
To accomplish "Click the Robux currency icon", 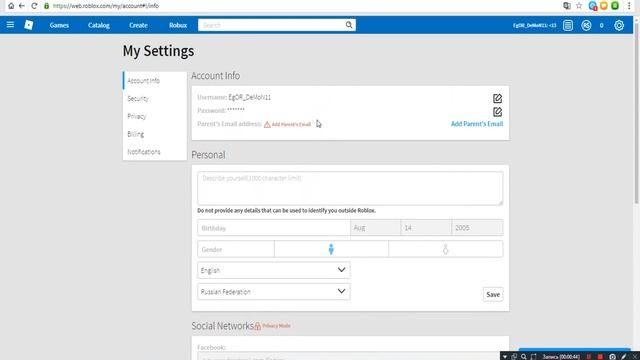I will coord(587,25).
